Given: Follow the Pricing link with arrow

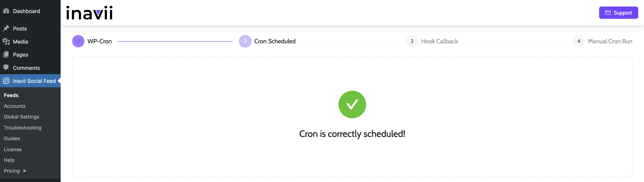Looking at the screenshot, I should tap(15, 171).
